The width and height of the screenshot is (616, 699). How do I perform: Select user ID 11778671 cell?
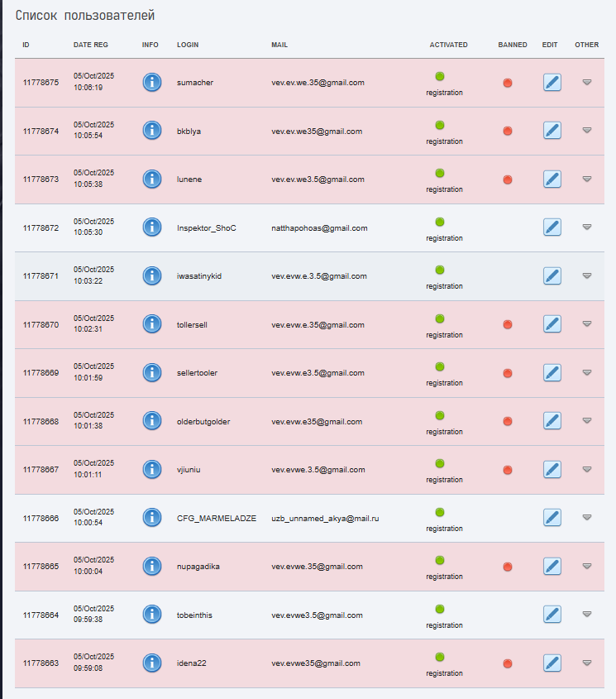tap(41, 276)
